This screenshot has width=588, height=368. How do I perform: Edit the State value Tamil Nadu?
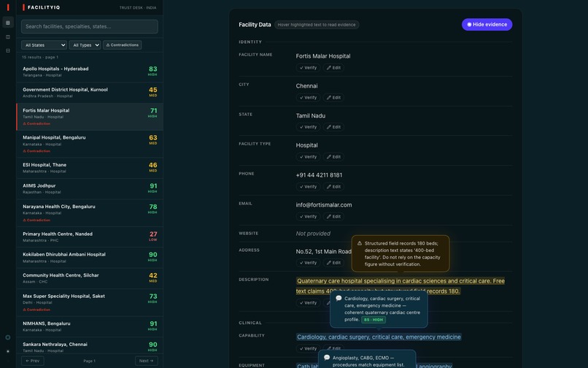point(333,127)
